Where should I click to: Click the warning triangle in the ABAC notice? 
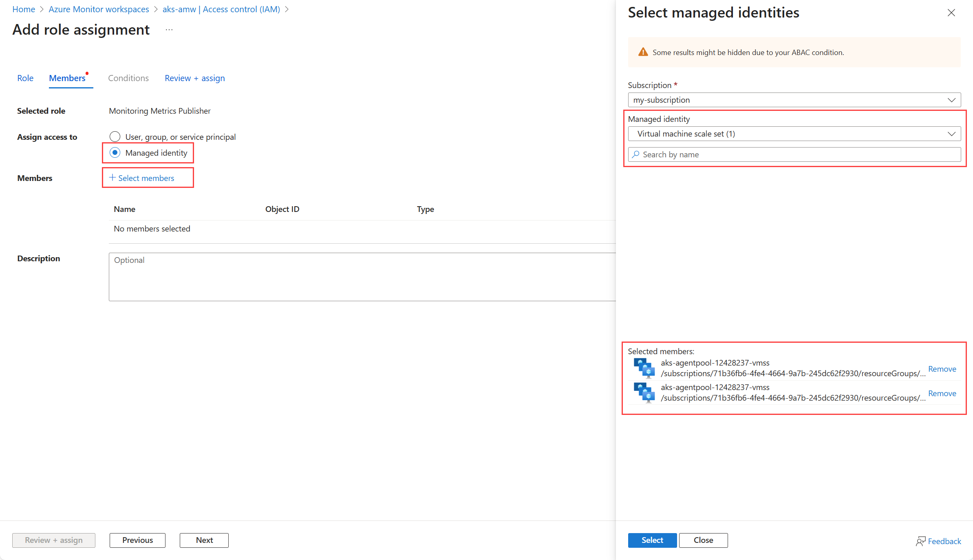pos(643,52)
